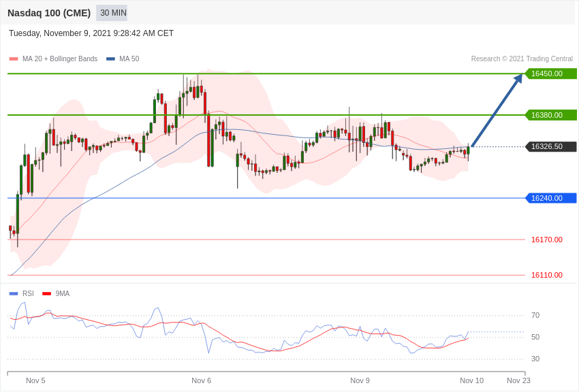This screenshot has height=392, width=579.
Task: Select the 16240.00 blue pivot price tag
Action: pos(550,198)
